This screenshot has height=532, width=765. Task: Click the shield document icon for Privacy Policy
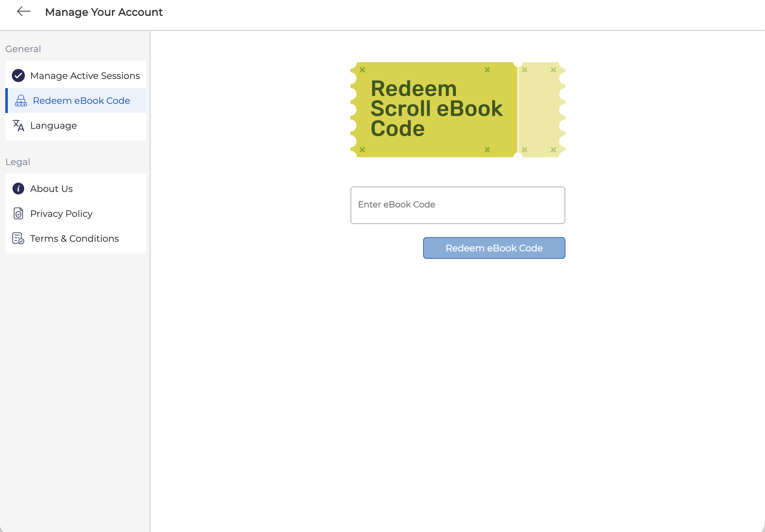click(18, 214)
